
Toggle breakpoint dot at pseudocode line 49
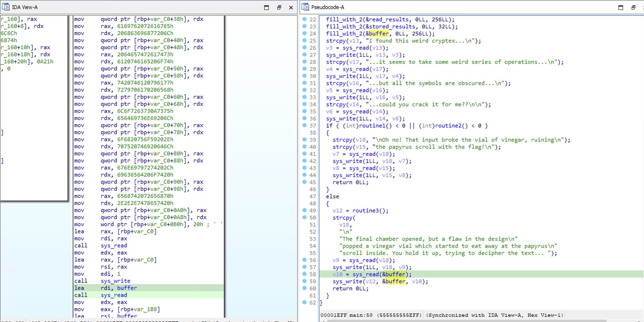[304, 210]
